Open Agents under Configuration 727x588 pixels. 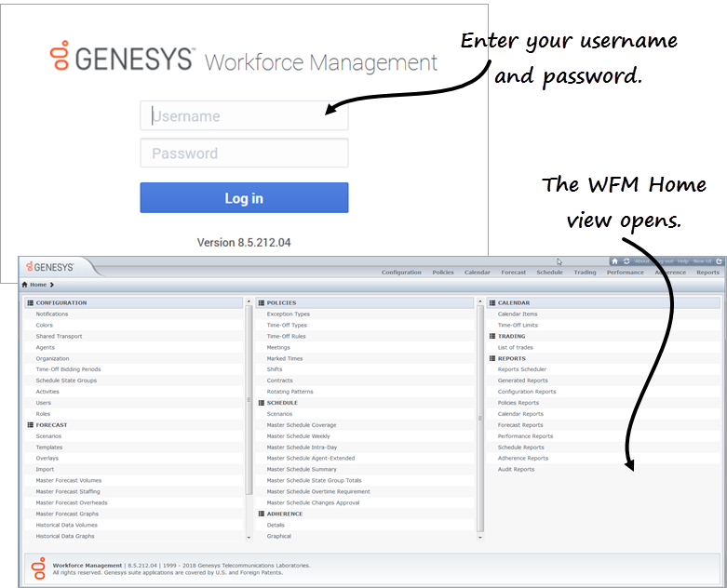pos(46,347)
